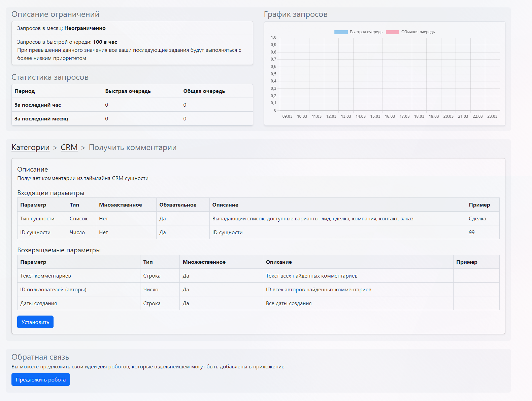Toggle the Обычная очередь legend label
532x401 pixels.
(x=418, y=32)
